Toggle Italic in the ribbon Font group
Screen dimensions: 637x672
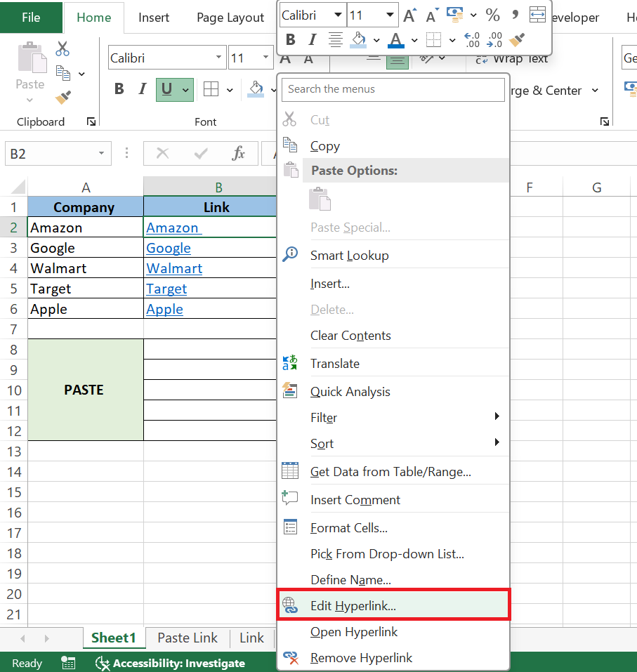(x=143, y=89)
